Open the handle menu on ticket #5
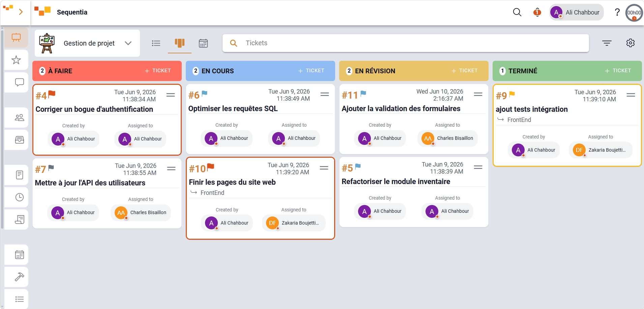This screenshot has width=644, height=309. click(478, 168)
